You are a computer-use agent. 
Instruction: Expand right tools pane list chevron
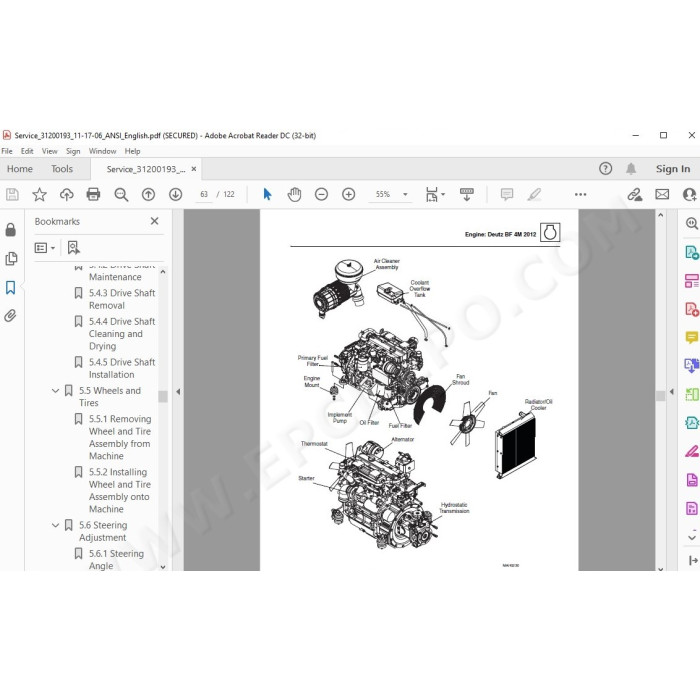692,536
